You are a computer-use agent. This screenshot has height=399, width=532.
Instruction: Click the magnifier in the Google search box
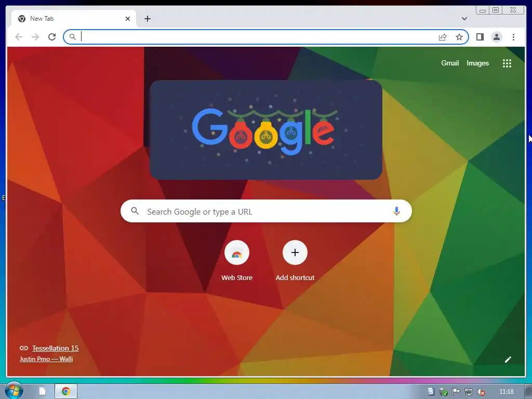(x=135, y=211)
